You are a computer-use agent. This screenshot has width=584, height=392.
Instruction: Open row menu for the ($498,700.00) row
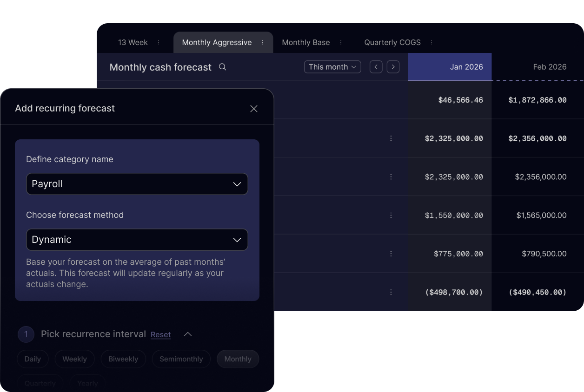(391, 292)
